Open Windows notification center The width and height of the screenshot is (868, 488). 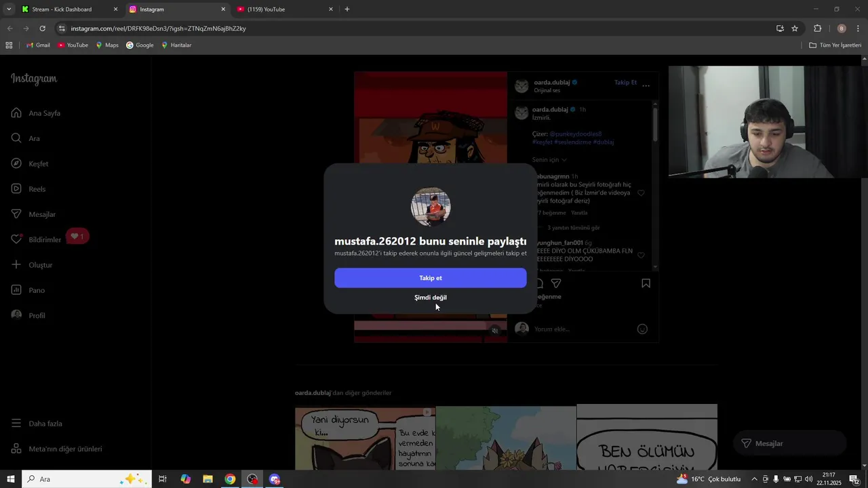pos(854,479)
